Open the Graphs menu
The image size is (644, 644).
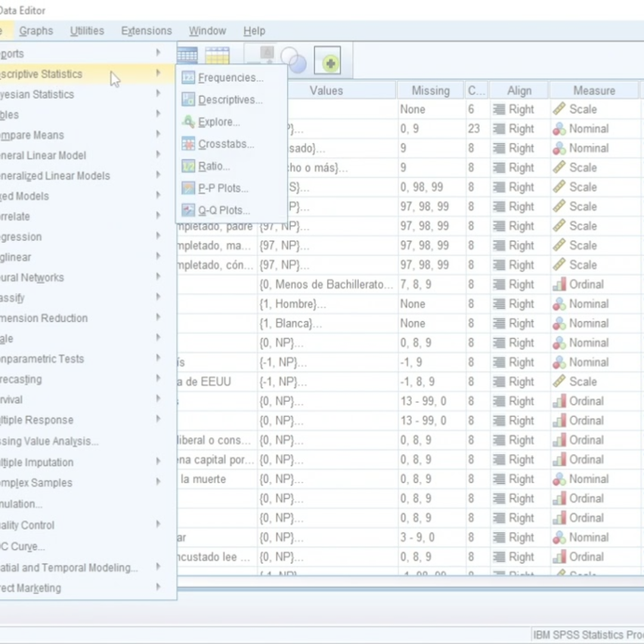(x=36, y=31)
